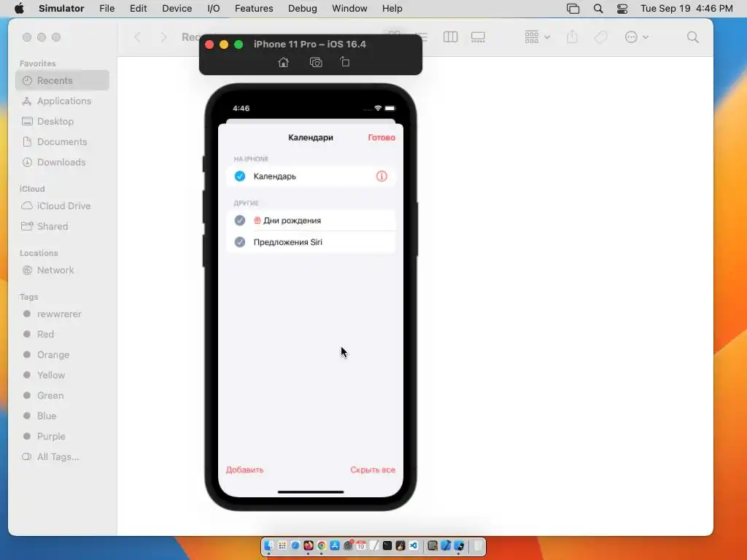The image size is (747, 560).
Task: Click the Finder edit tags icon
Action: click(x=601, y=37)
